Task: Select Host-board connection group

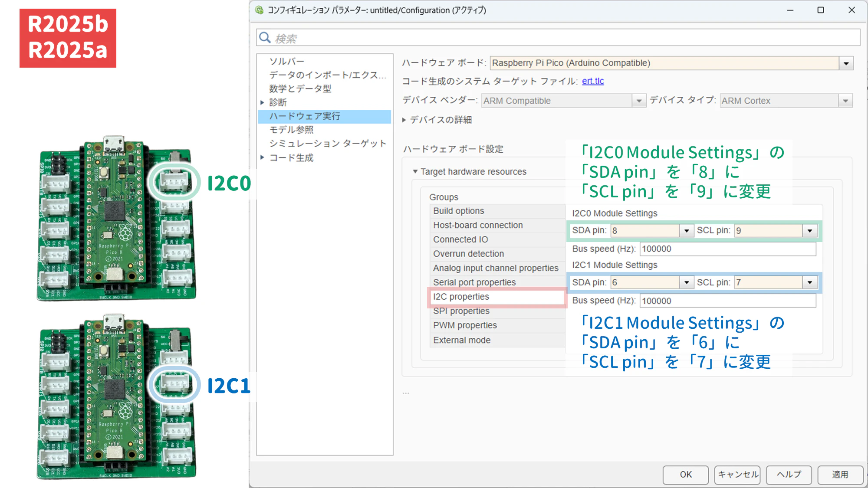Action: coord(497,225)
